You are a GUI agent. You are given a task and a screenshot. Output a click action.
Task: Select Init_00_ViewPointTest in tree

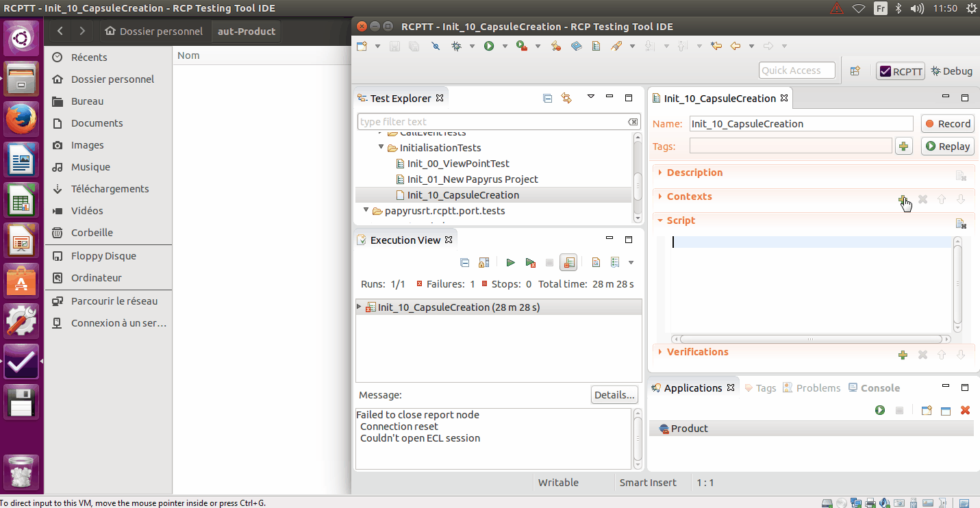pyautogui.click(x=458, y=164)
